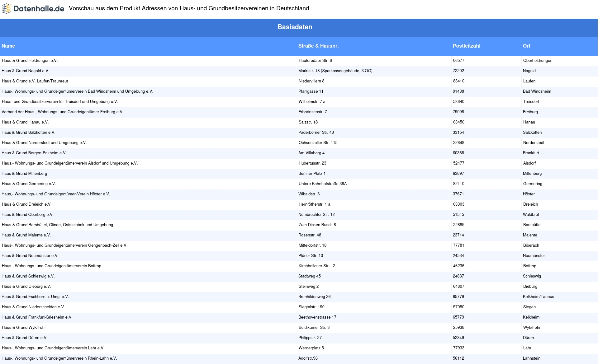Click the postal code 25938
The height and width of the screenshot is (364, 598).
point(458,328)
